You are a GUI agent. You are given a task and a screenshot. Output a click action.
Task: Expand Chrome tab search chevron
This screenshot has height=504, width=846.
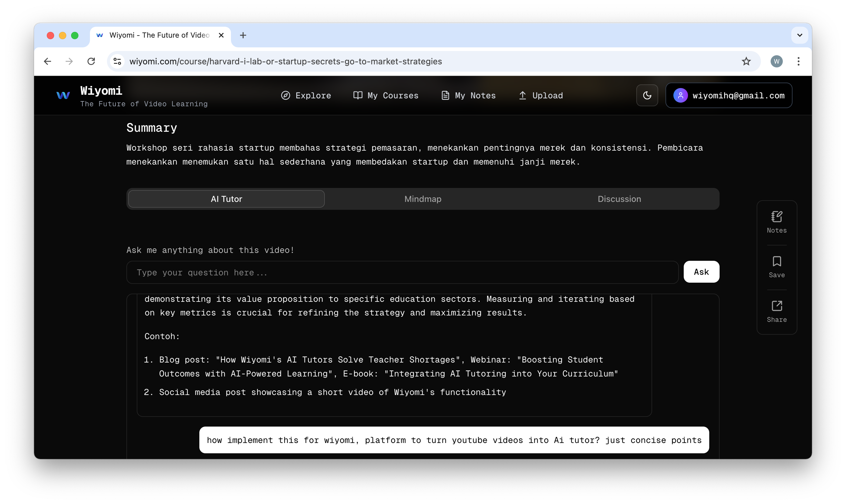pyautogui.click(x=800, y=35)
